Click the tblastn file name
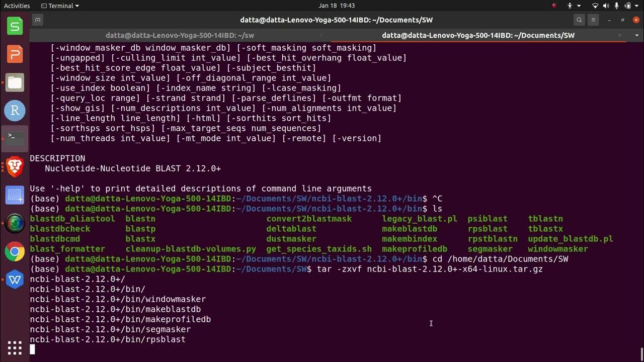This screenshot has width=644, height=362. coord(545,219)
